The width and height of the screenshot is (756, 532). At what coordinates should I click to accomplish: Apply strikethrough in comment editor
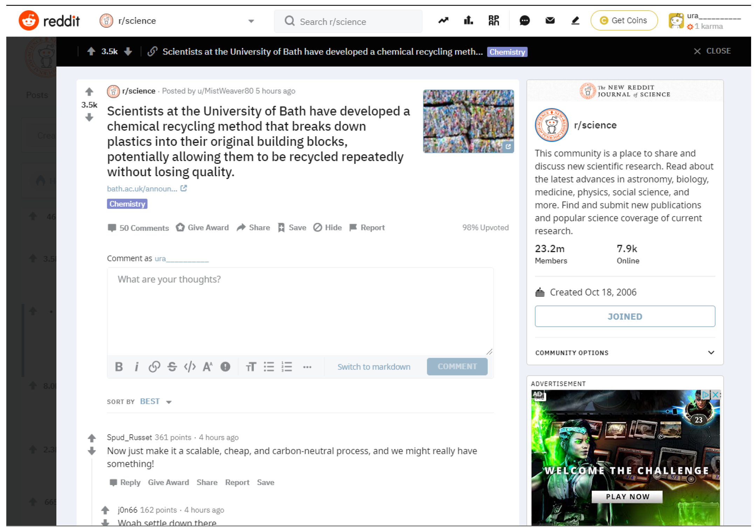[172, 367]
